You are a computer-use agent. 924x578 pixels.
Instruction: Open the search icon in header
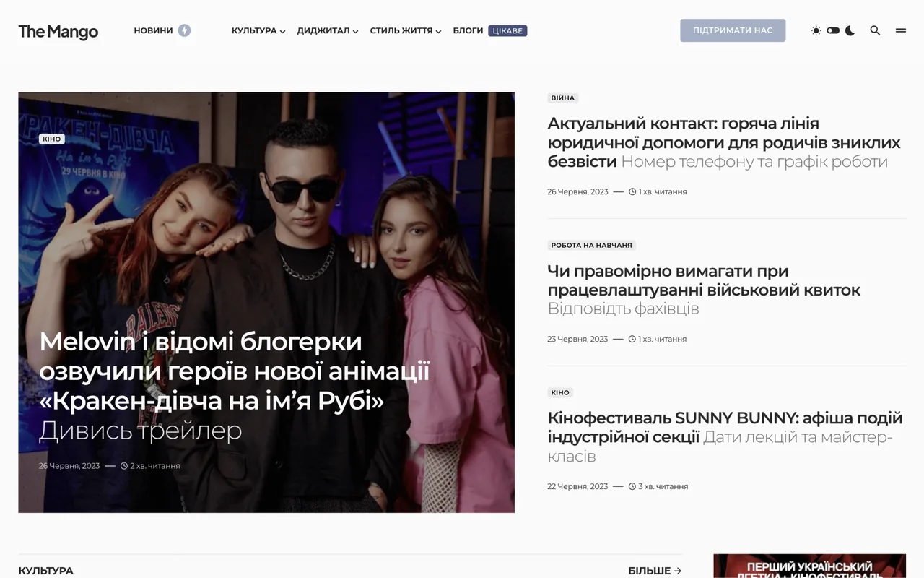pyautogui.click(x=875, y=30)
